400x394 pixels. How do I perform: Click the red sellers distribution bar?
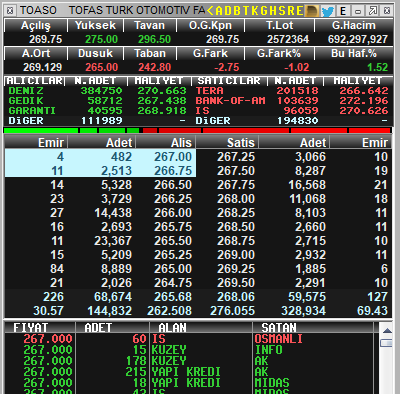[x=267, y=130]
